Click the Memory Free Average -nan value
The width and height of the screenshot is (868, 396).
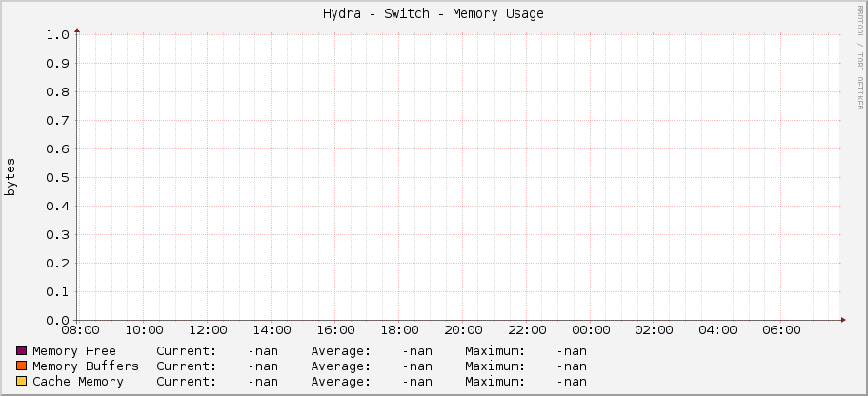click(x=417, y=351)
